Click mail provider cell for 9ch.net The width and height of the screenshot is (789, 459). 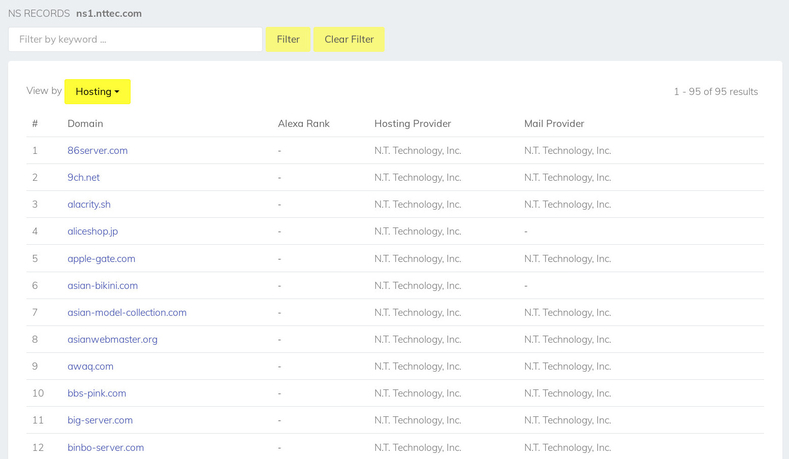coord(568,177)
